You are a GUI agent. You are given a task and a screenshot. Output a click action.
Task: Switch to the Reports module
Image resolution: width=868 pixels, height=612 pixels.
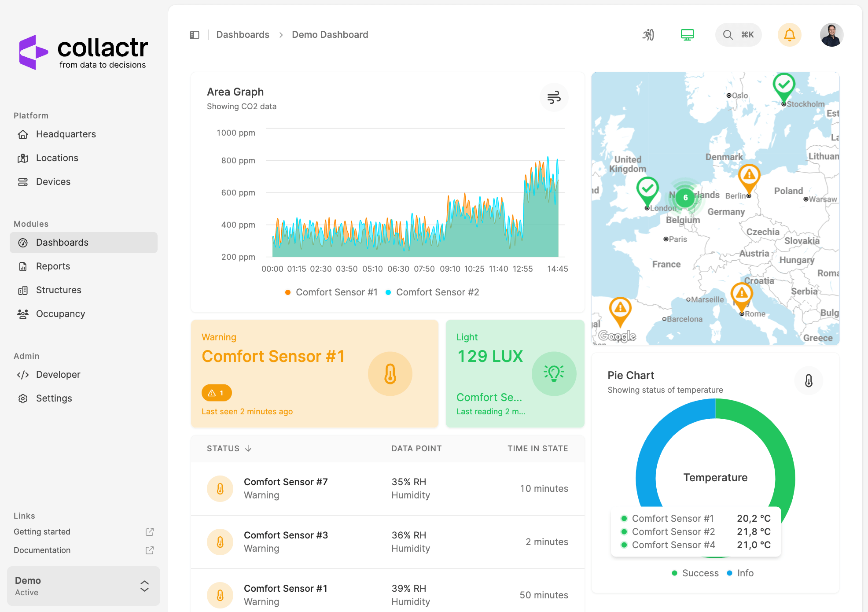(x=53, y=266)
